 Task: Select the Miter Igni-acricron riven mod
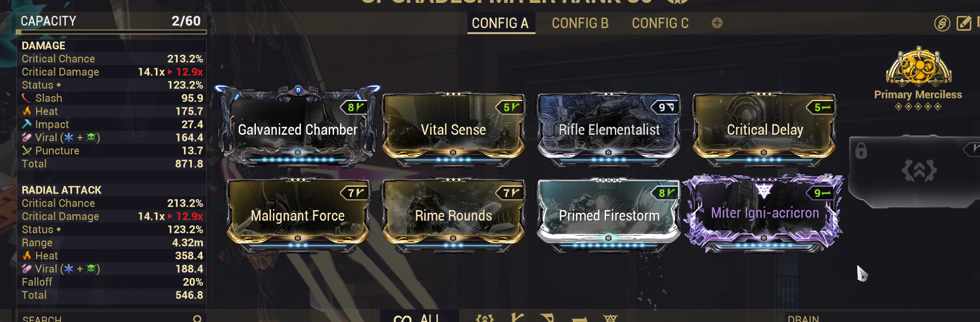click(x=764, y=213)
